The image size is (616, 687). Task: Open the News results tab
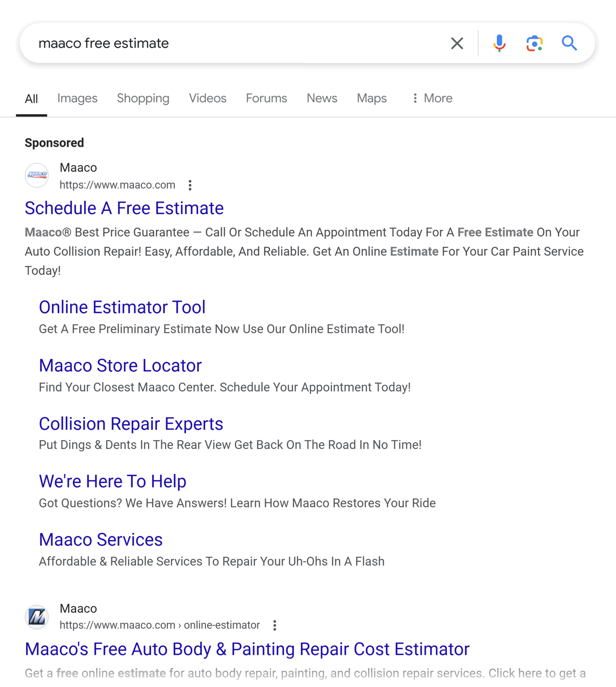point(321,98)
